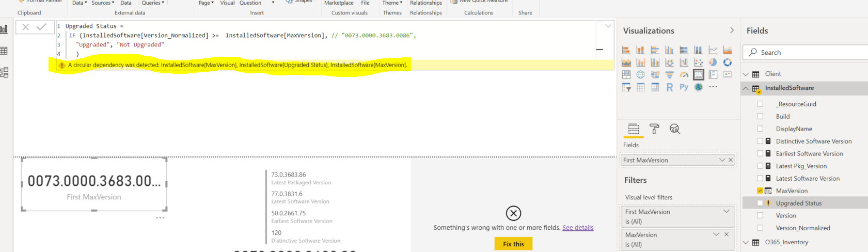Open the Analytics magnifier tab
The width and height of the screenshot is (868, 252).
coord(675,129)
